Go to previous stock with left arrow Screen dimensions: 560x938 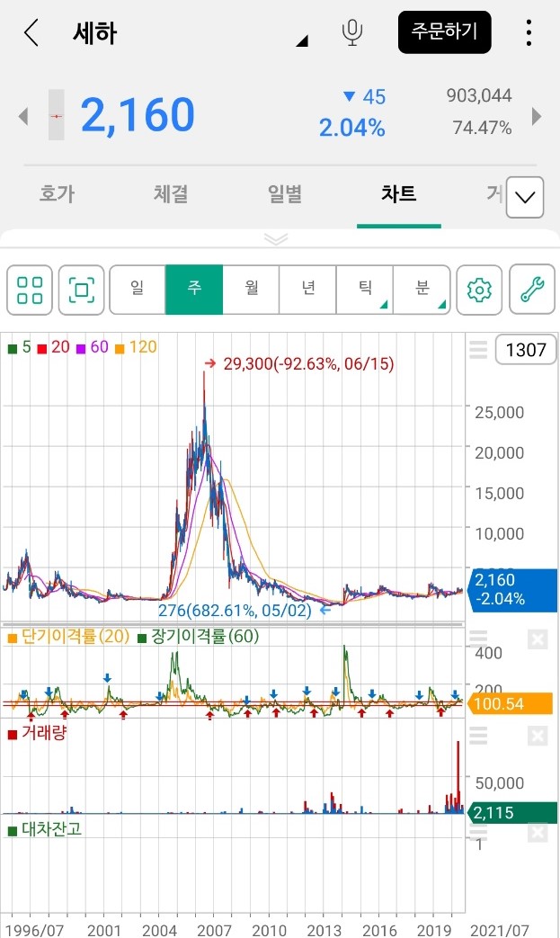point(23,115)
